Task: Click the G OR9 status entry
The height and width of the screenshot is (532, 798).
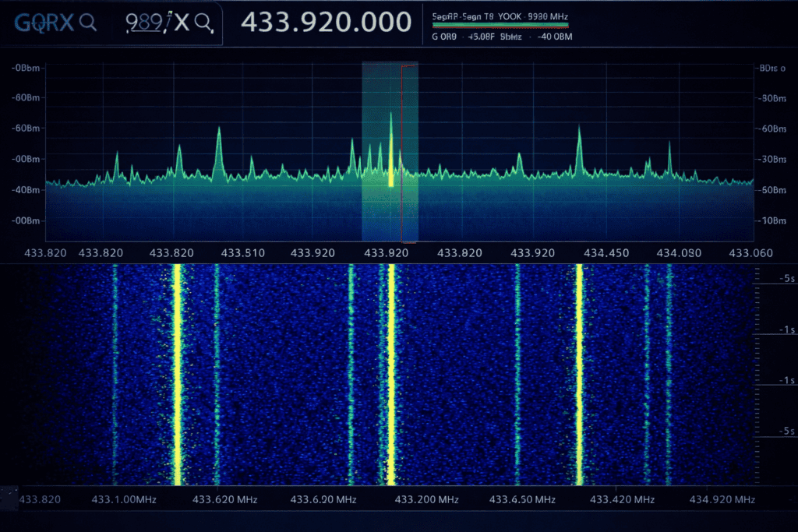Action: click(443, 37)
